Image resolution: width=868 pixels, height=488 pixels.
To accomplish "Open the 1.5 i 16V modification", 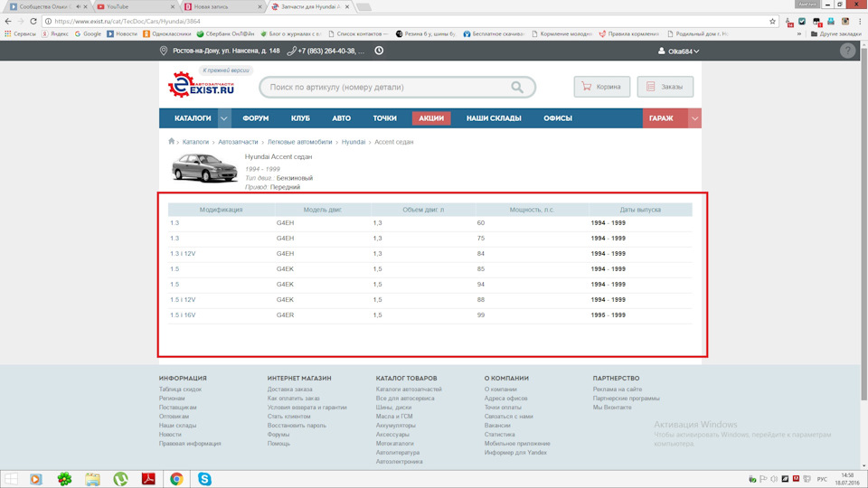I will tap(183, 314).
